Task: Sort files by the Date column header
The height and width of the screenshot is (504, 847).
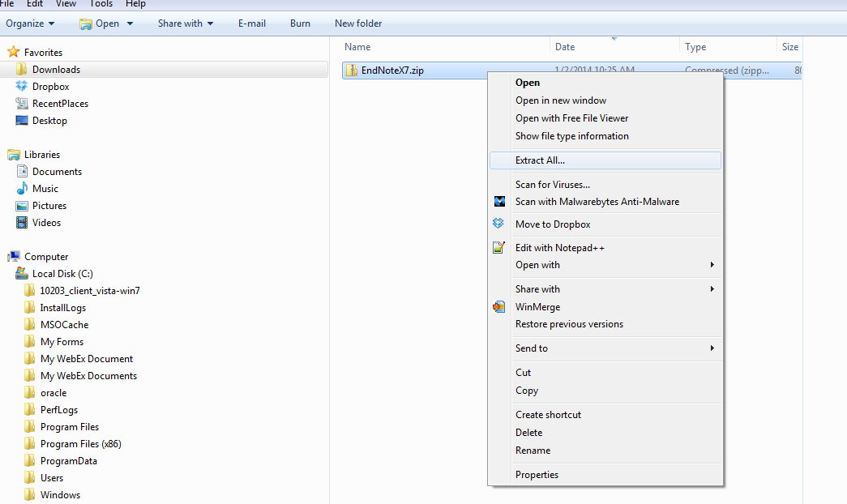Action: point(565,47)
